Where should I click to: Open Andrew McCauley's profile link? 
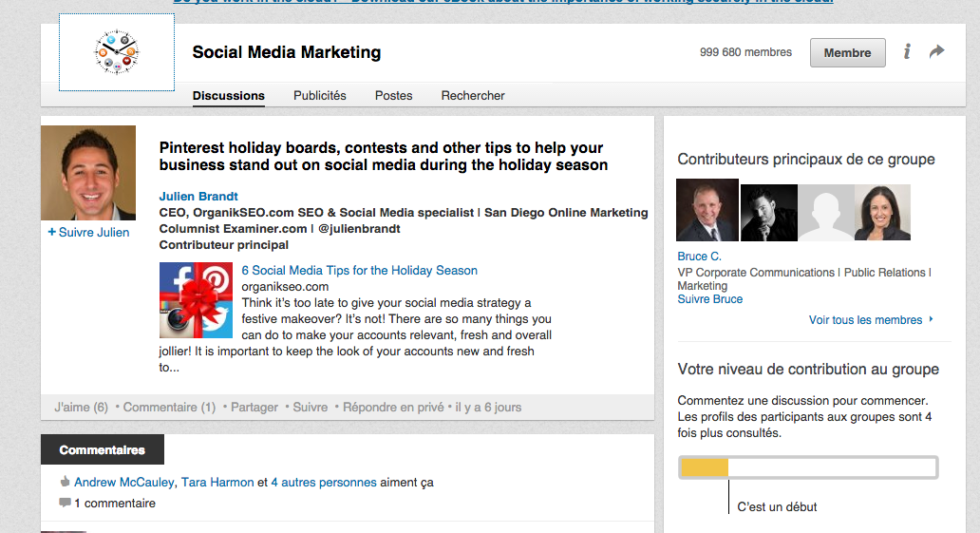pyautogui.click(x=123, y=483)
